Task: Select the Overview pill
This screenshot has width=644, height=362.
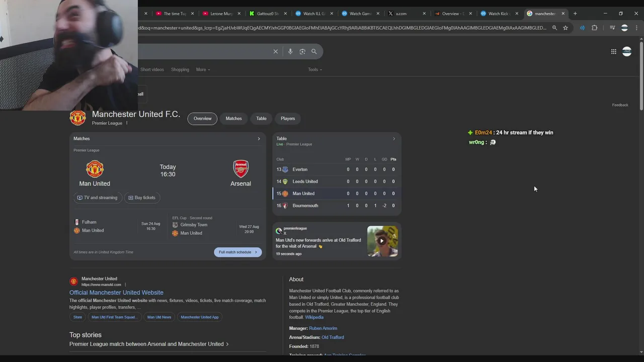Action: point(203,119)
